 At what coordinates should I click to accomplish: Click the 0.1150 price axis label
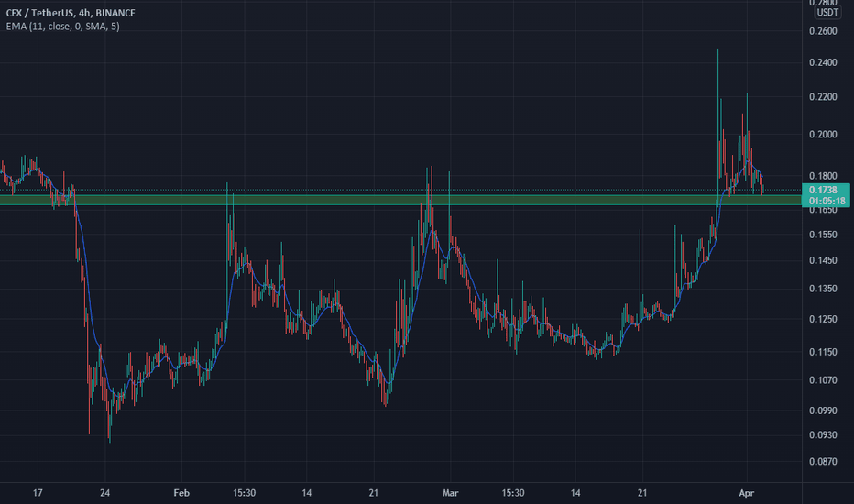click(823, 352)
